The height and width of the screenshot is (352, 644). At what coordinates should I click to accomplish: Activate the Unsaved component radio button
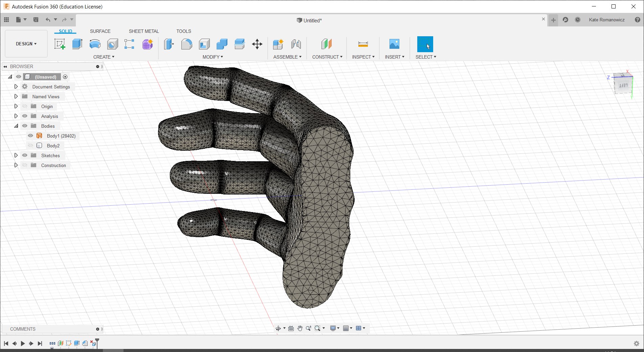(65, 77)
